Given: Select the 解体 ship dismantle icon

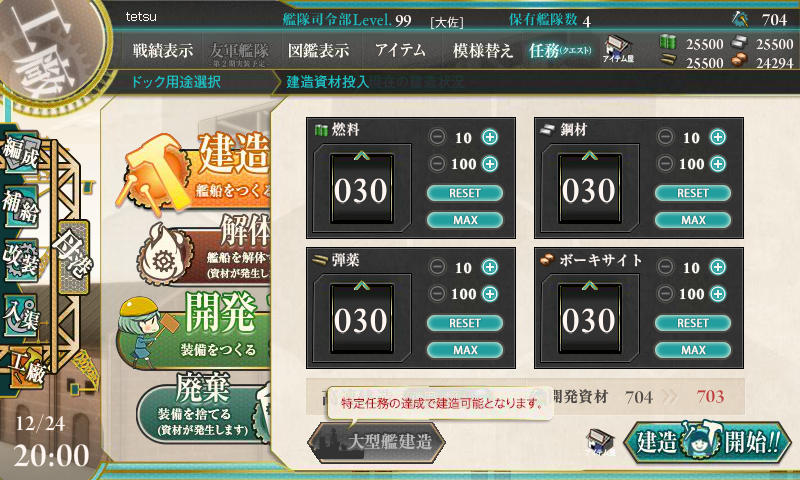Looking at the screenshot, I should (x=204, y=250).
